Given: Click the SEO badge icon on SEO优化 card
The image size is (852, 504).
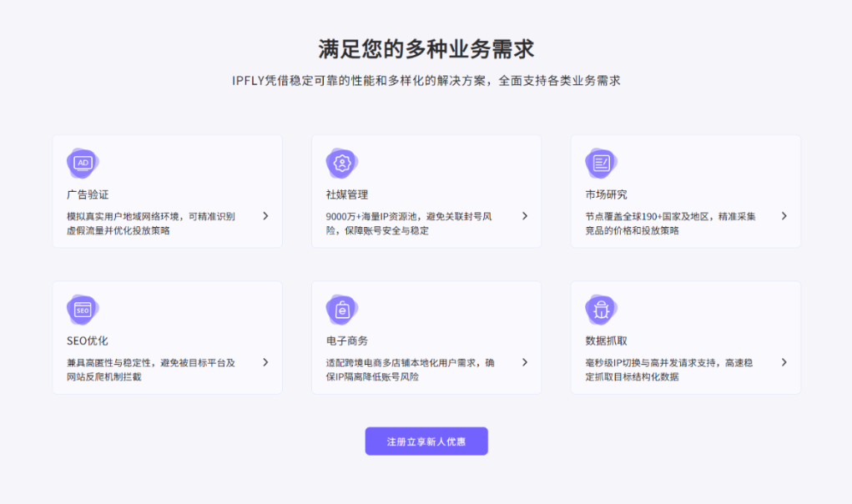Looking at the screenshot, I should pos(83,309).
